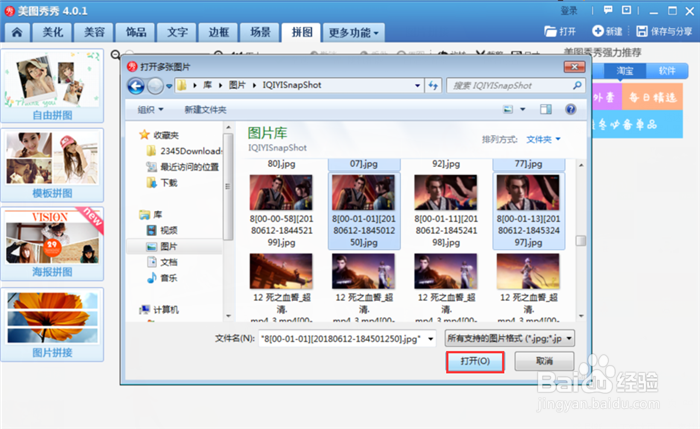Choose 模板拼图 mode
The image size is (700, 429).
click(52, 165)
